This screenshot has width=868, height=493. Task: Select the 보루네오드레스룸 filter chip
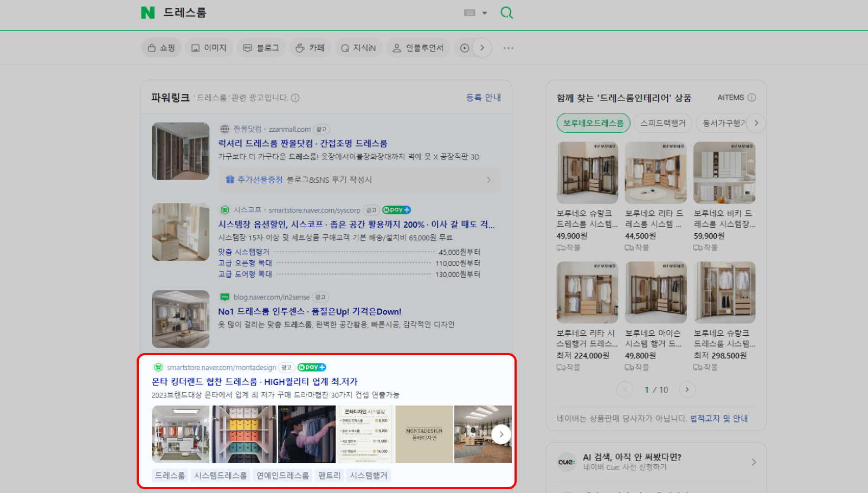point(593,123)
